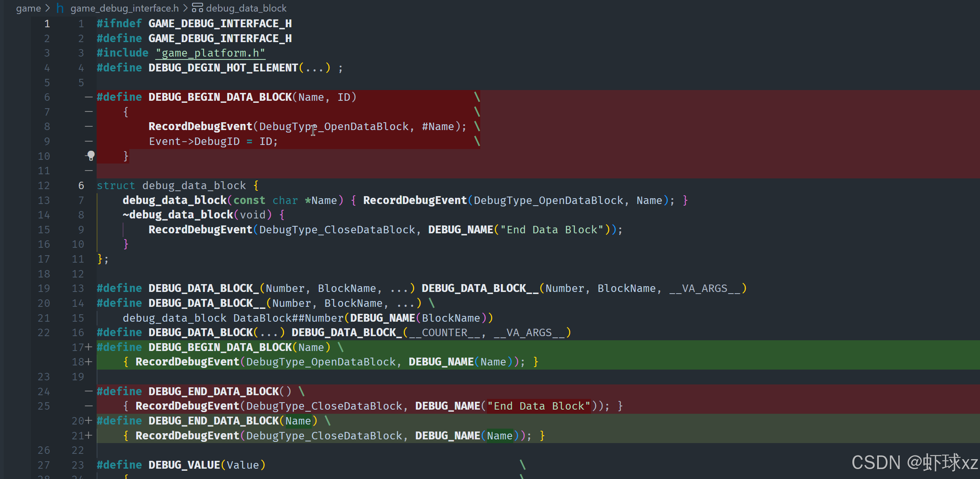Click the plus marker beside modified line 17
This screenshot has height=479, width=980.
click(x=88, y=347)
